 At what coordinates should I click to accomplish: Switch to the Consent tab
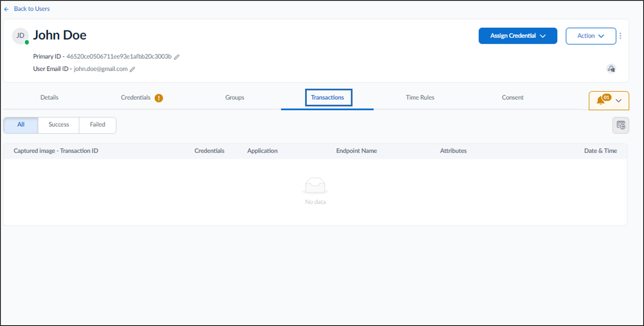pyautogui.click(x=512, y=97)
